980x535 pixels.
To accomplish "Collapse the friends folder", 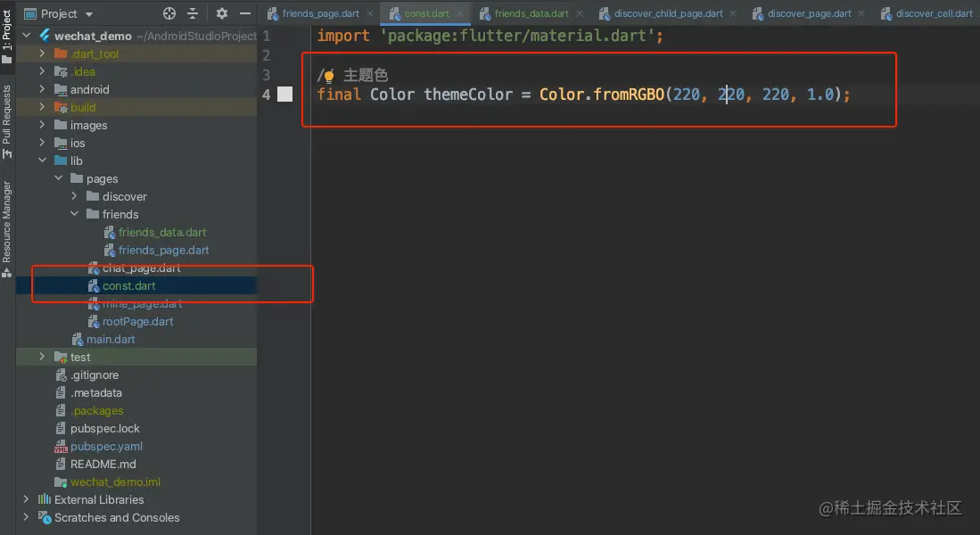I will click(74, 214).
